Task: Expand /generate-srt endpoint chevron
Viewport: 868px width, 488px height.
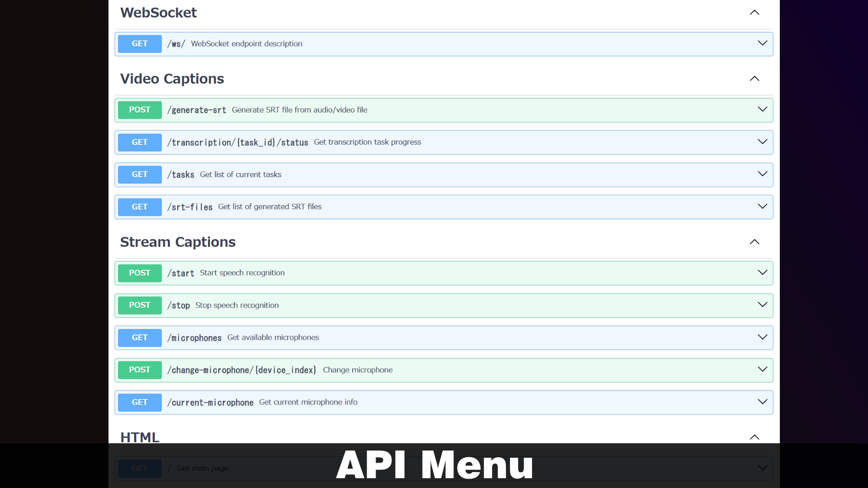Action: pyautogui.click(x=762, y=109)
